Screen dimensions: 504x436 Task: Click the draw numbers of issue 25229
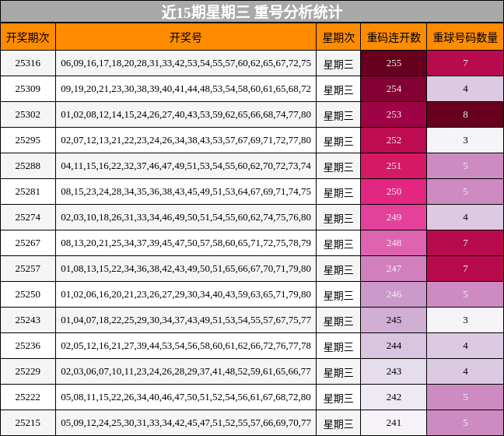(186, 371)
